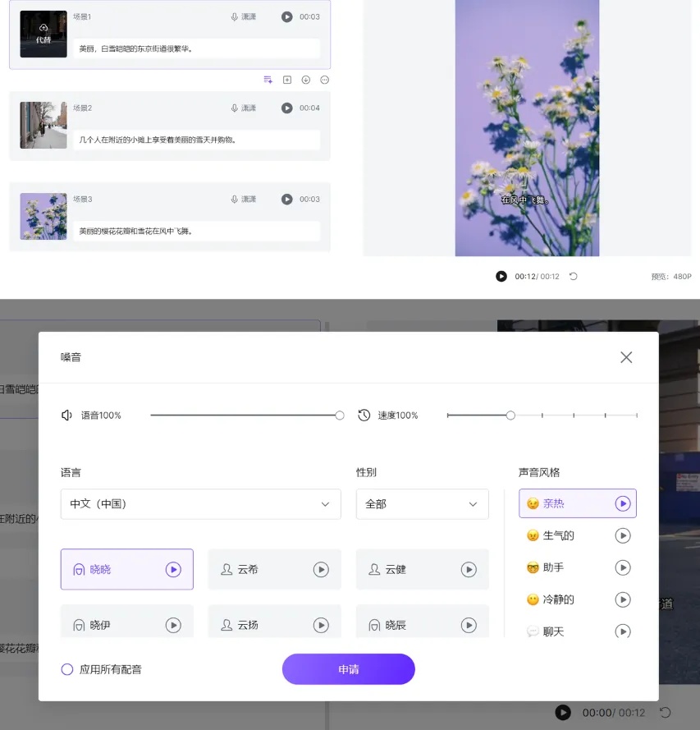Screen dimensions: 700x730
Task: Preview the 云扬 voice sample
Action: click(321, 625)
